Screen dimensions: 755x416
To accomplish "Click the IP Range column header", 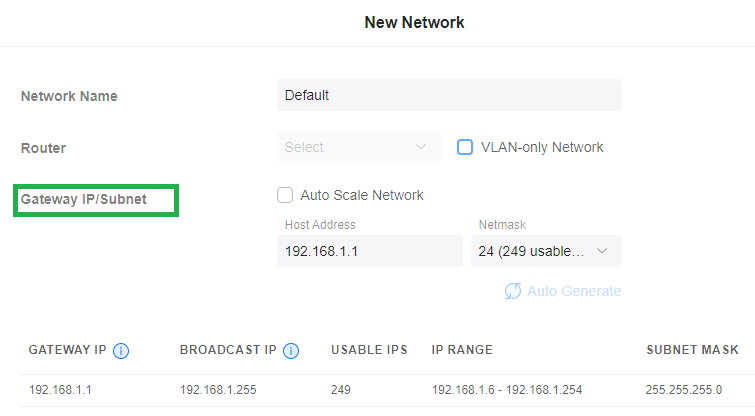I will pyautogui.click(x=462, y=350).
